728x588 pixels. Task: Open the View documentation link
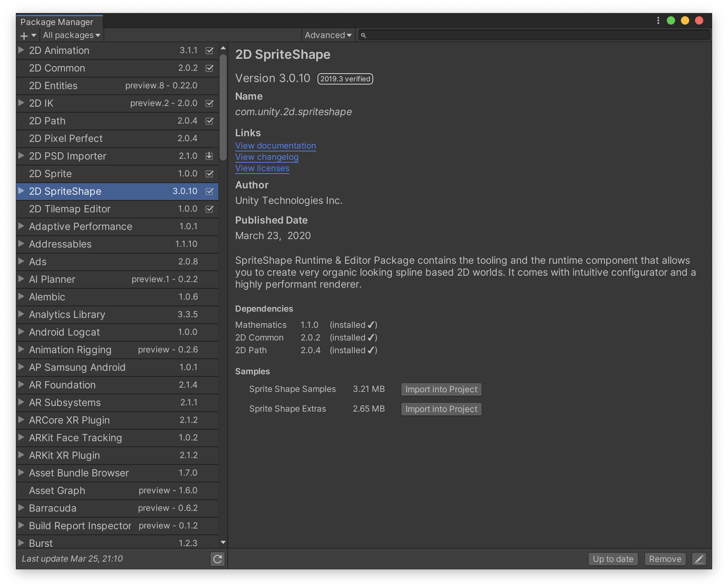pos(275,146)
